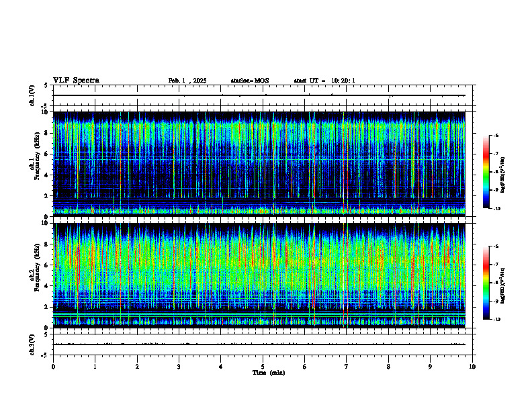Click time axis tick label 2
This screenshot has height=411, width=532.
(137, 367)
